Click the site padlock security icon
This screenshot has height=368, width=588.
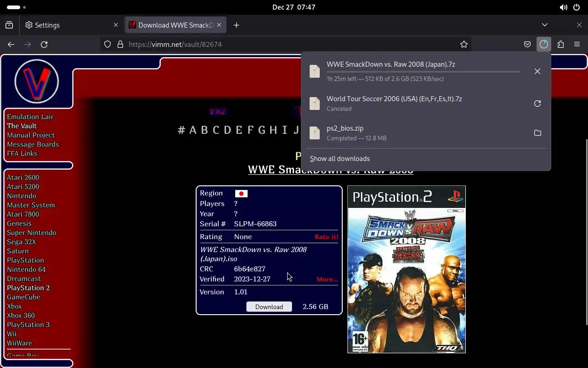coord(120,44)
